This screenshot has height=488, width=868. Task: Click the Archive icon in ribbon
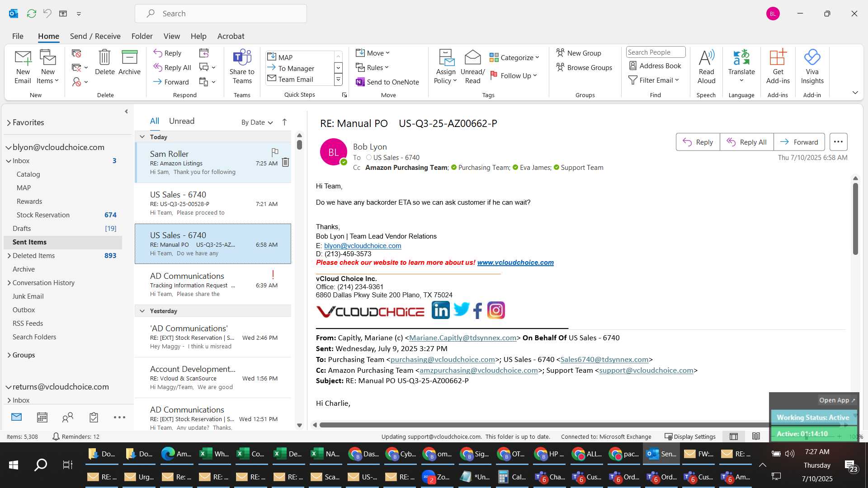[129, 57]
